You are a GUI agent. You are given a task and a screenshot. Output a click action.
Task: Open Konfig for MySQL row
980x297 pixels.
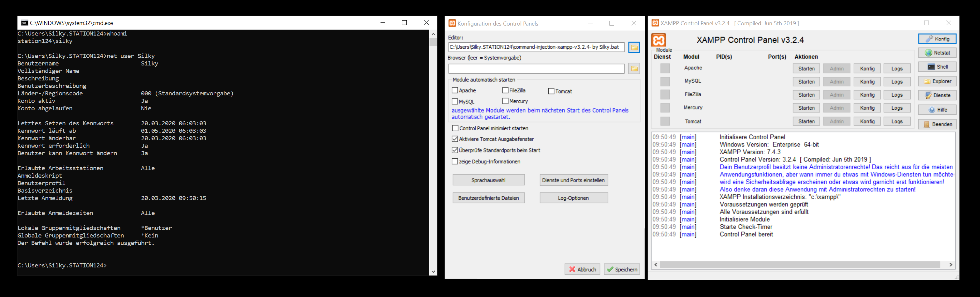pos(867,82)
